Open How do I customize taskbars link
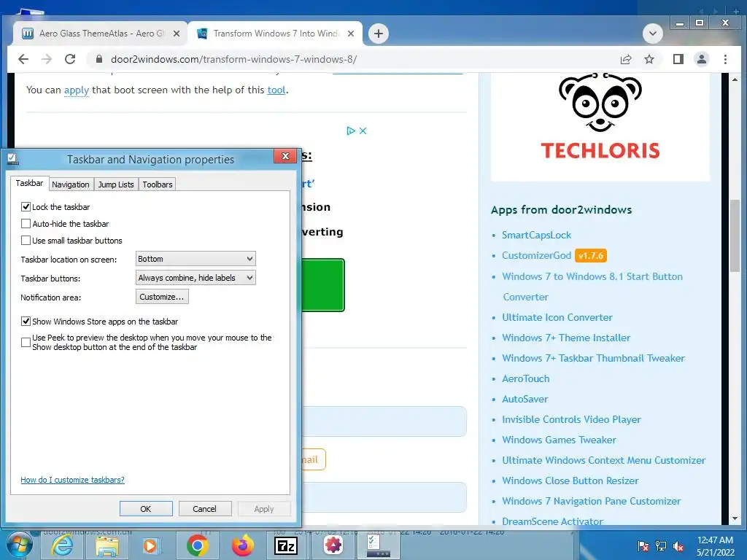Screen dimensions: 747x560 72,480
